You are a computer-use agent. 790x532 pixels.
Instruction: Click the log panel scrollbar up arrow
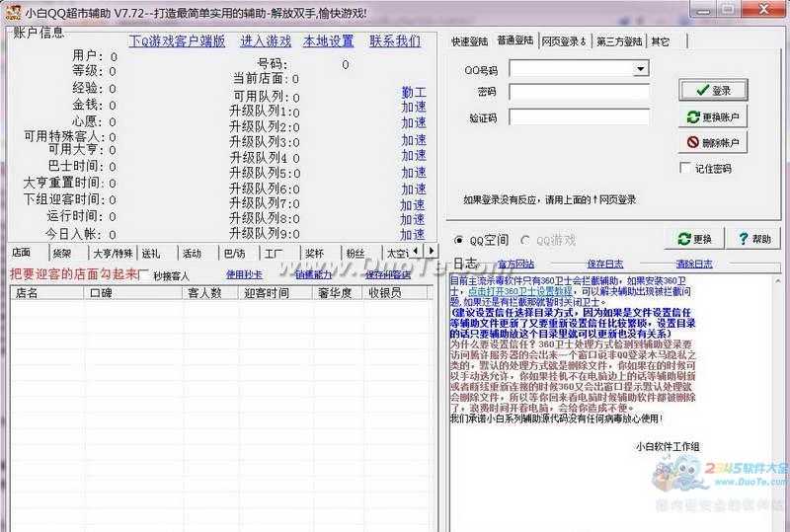[778, 280]
